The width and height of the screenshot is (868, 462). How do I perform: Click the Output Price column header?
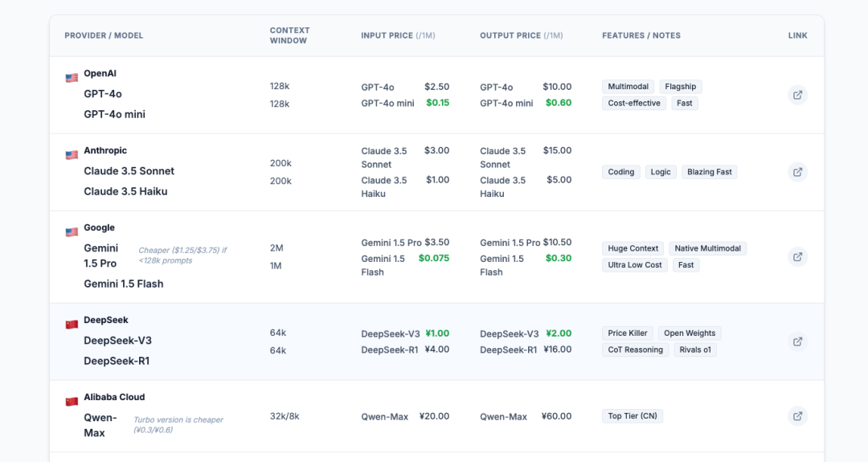click(x=521, y=35)
